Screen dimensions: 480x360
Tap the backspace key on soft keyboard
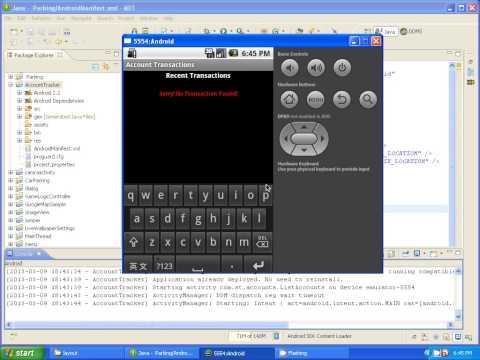(262, 242)
